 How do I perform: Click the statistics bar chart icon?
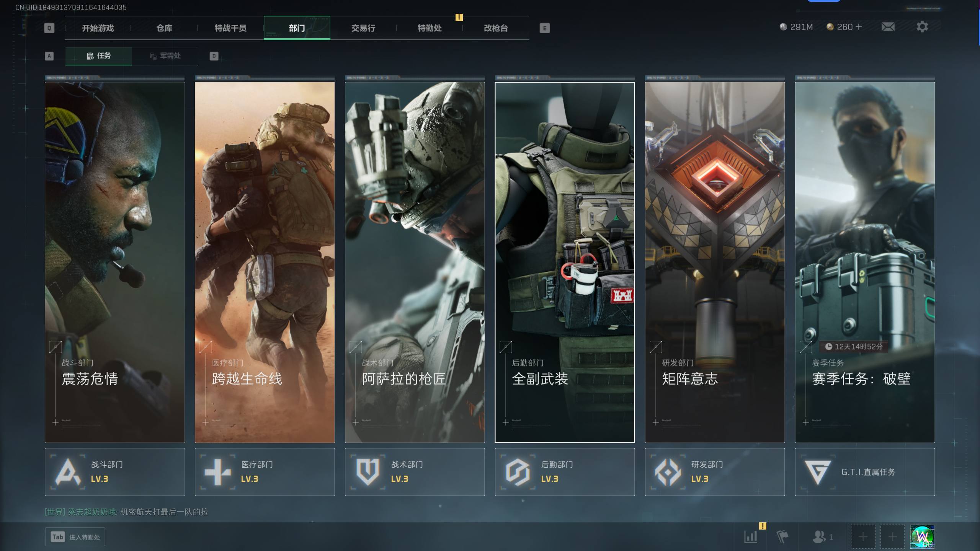[750, 536]
